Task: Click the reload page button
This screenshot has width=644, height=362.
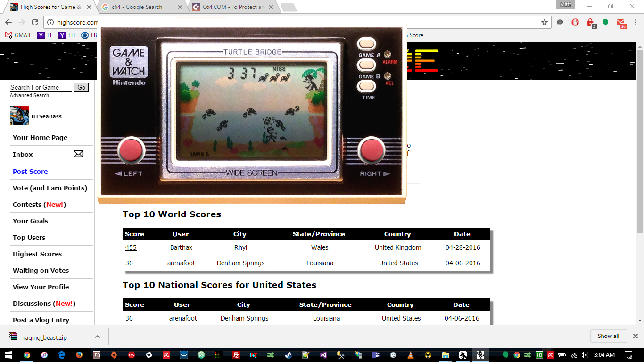Action: [x=35, y=22]
